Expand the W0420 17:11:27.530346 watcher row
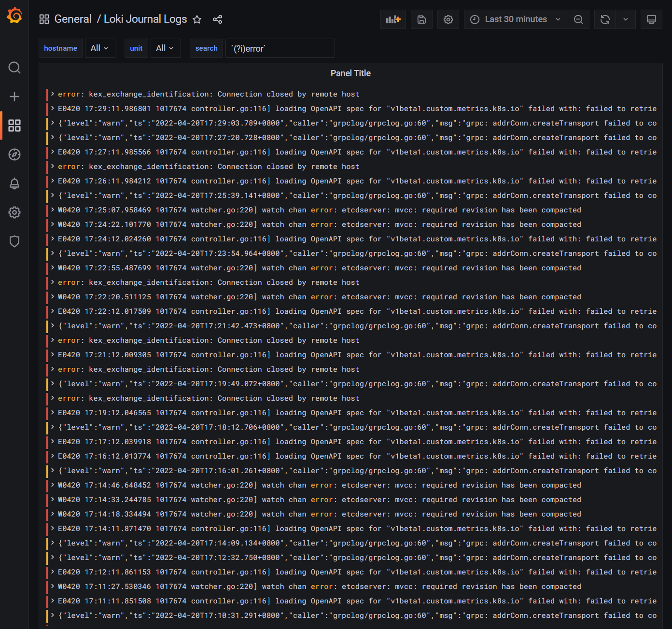Viewport: 672px width, 629px height. tap(53, 586)
